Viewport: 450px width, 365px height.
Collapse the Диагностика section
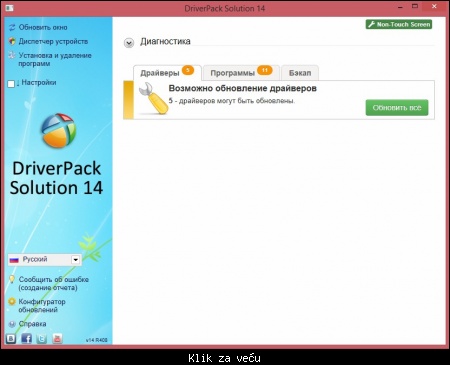pyautogui.click(x=129, y=43)
